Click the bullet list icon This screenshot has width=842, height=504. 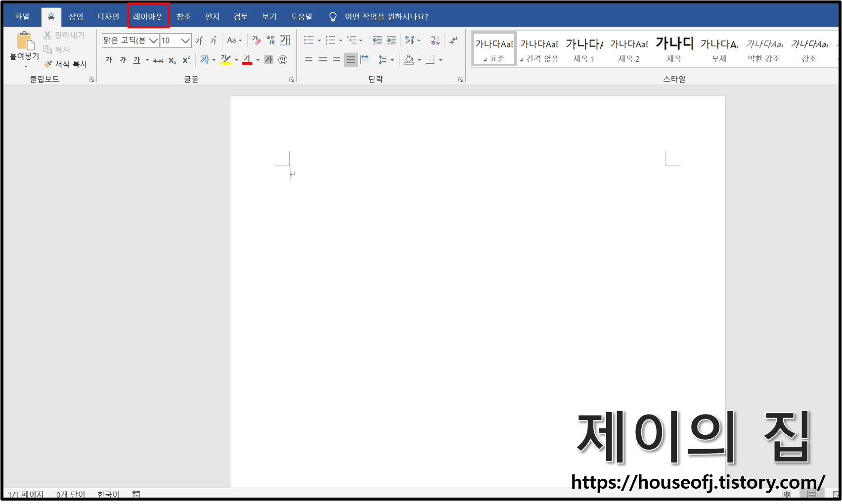pos(309,41)
